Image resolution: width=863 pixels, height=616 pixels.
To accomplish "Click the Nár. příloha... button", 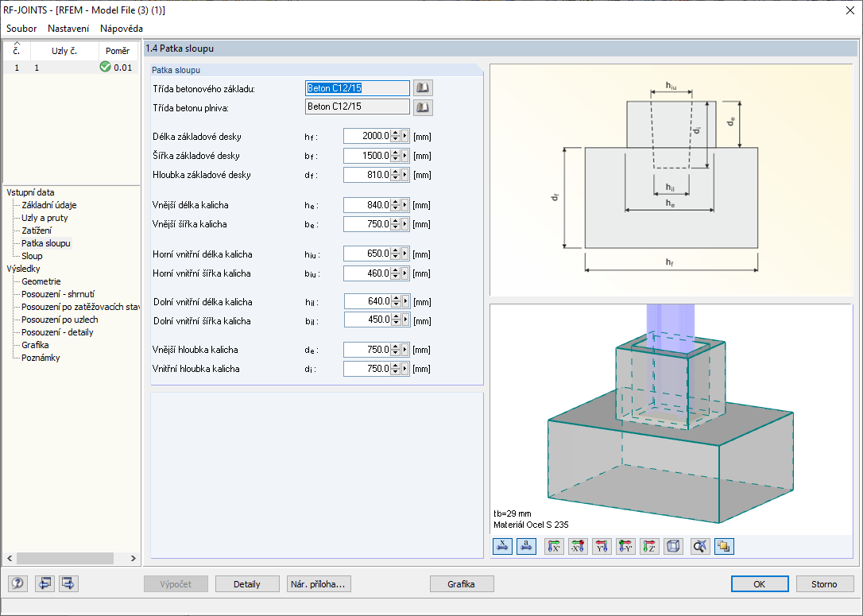I will (319, 584).
